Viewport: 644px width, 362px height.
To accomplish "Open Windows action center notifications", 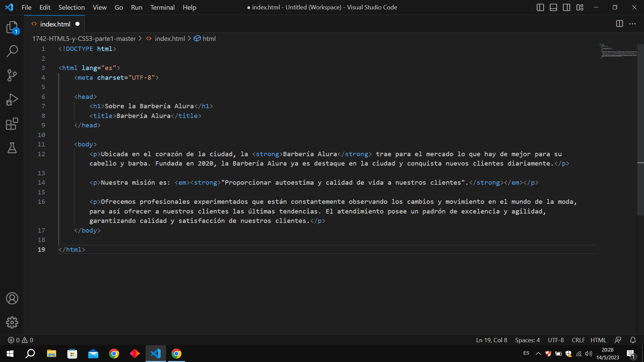I will pos(631,354).
